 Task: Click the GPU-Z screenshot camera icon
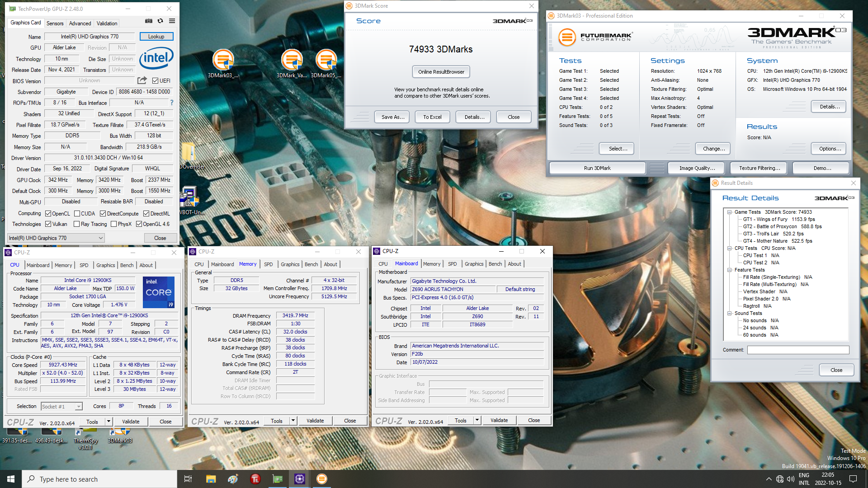coord(148,21)
